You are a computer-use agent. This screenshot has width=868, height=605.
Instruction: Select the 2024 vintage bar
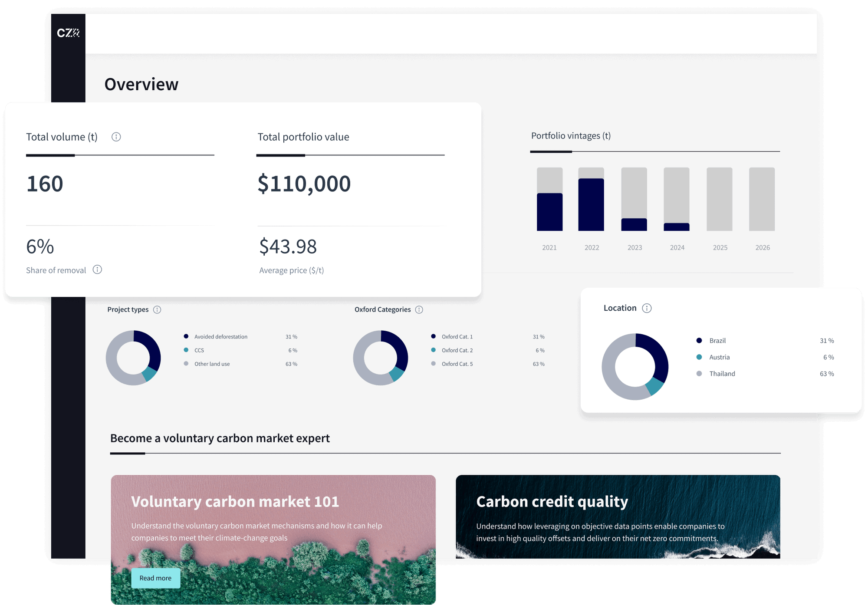point(677,227)
